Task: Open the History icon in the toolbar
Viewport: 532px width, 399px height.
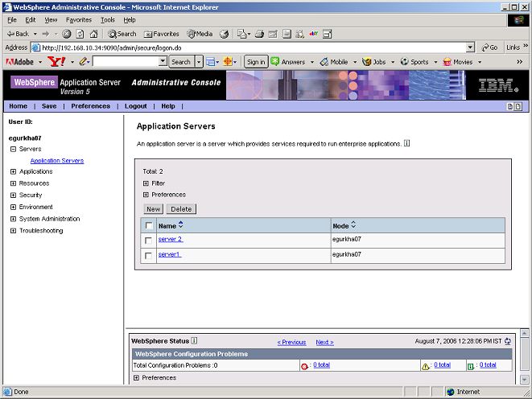Action: click(224, 34)
